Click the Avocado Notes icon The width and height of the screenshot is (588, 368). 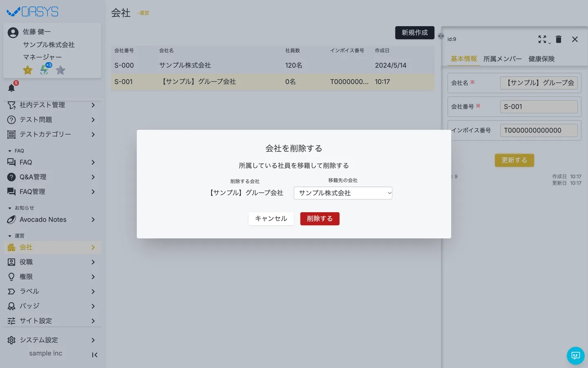click(x=11, y=220)
